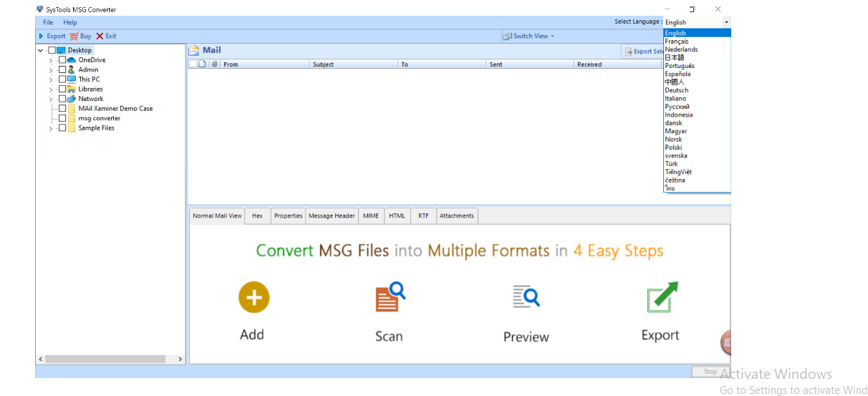Sort by the Received column header
Image resolution: width=868 pixels, height=396 pixels.
click(618, 64)
